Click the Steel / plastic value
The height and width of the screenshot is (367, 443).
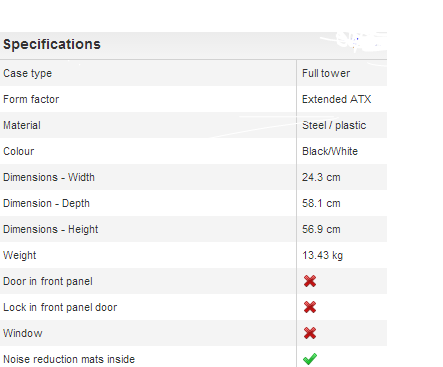[x=334, y=126]
